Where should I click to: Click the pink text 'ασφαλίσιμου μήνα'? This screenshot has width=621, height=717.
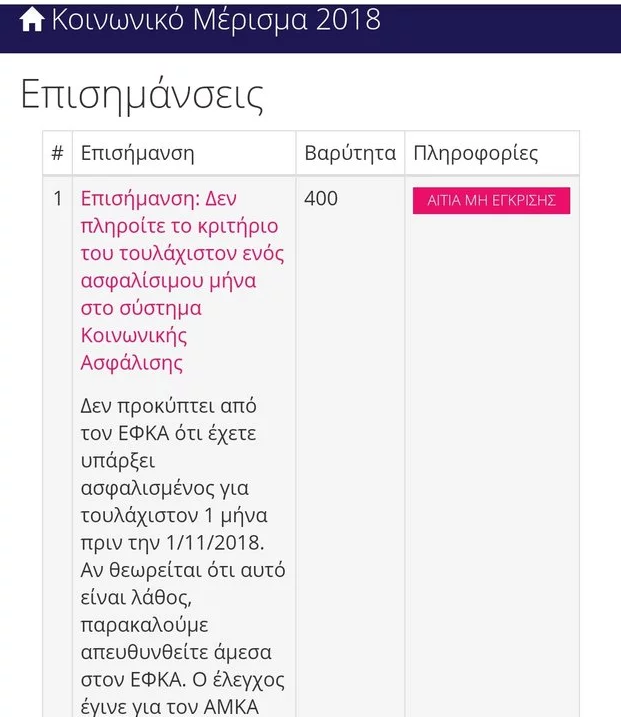(168, 281)
